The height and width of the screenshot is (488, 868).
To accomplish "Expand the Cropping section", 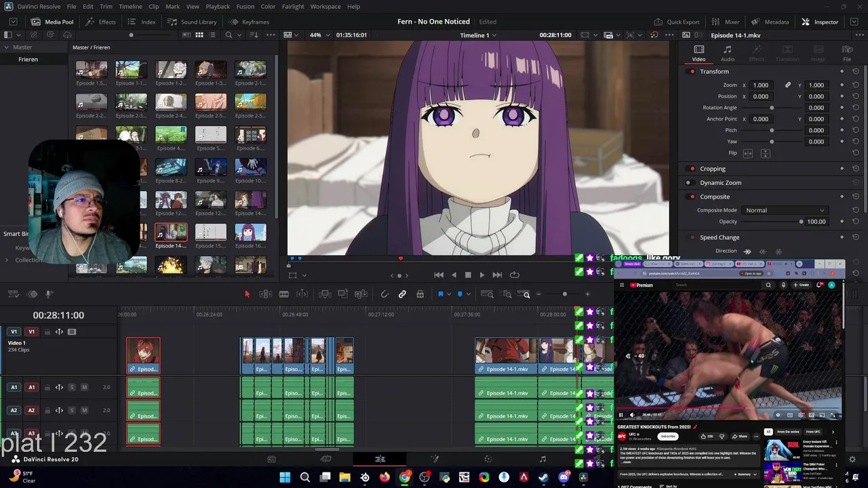I will click(x=713, y=169).
